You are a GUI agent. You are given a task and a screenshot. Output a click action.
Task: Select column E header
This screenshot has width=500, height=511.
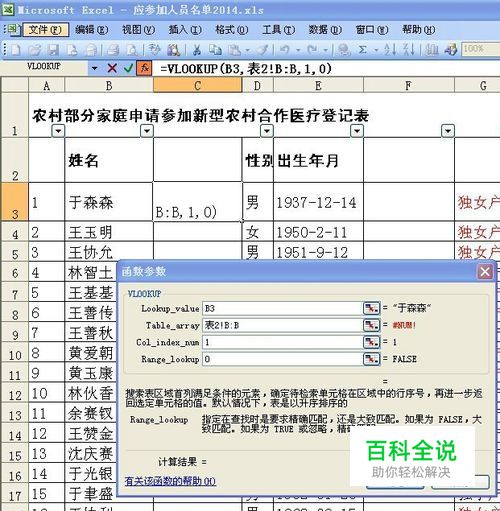click(x=318, y=86)
